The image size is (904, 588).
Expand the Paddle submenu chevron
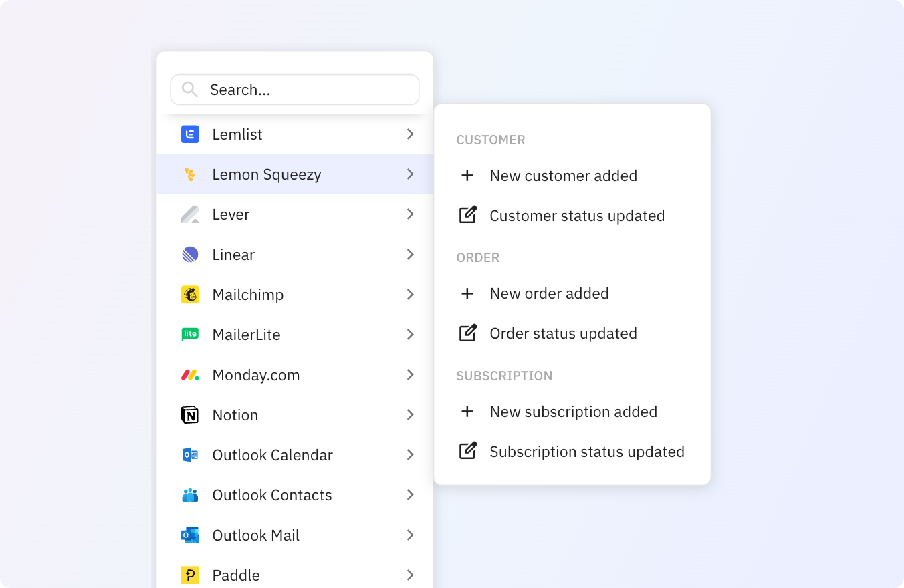(411, 575)
